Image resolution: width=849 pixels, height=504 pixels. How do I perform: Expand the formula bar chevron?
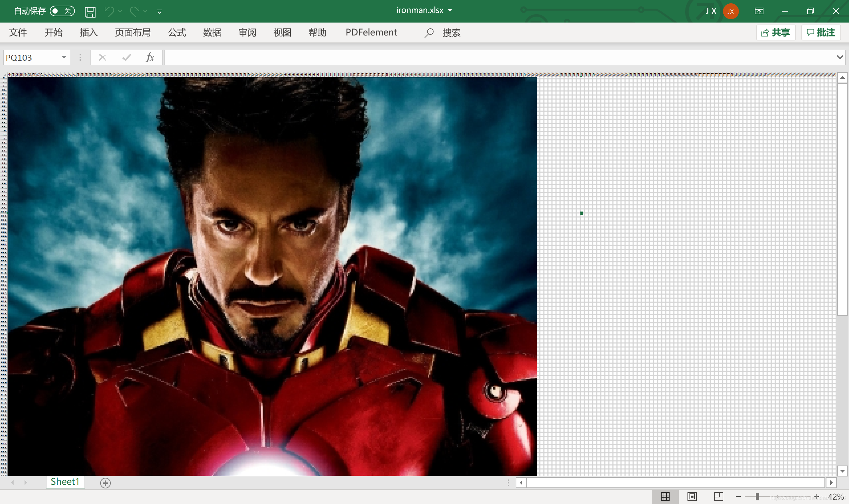click(x=839, y=57)
